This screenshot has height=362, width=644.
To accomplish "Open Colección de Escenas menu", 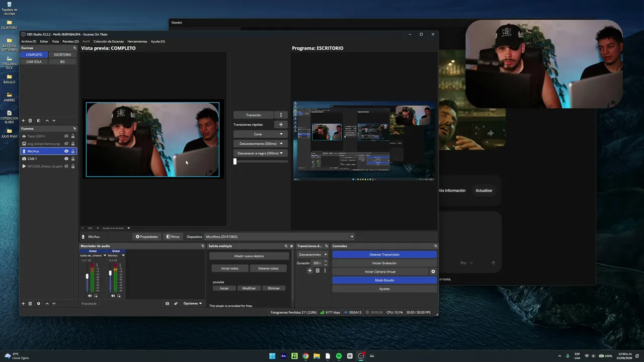I will [x=108, y=41].
